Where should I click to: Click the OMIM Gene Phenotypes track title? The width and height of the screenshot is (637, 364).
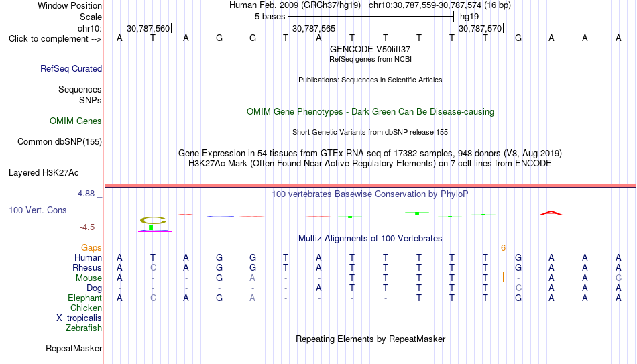(x=370, y=112)
